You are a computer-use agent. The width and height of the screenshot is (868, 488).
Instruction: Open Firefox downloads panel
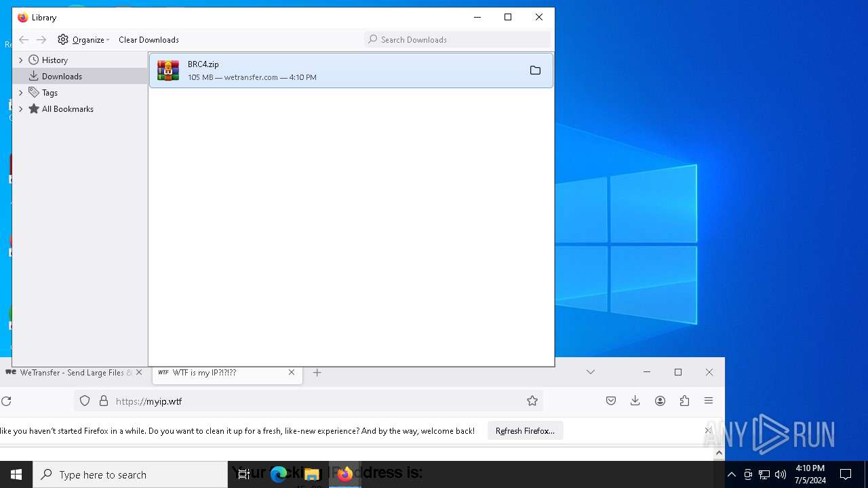635,401
